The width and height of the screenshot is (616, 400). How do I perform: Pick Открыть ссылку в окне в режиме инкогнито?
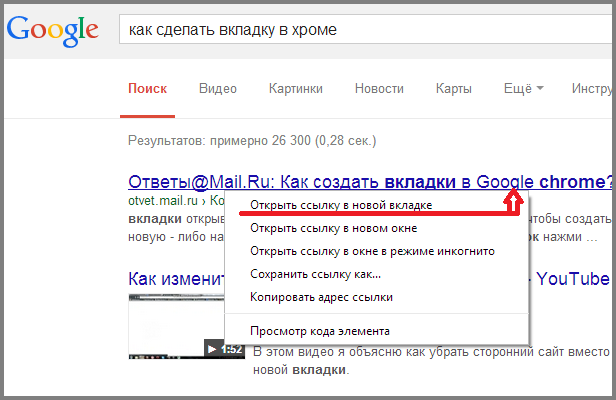coord(372,251)
